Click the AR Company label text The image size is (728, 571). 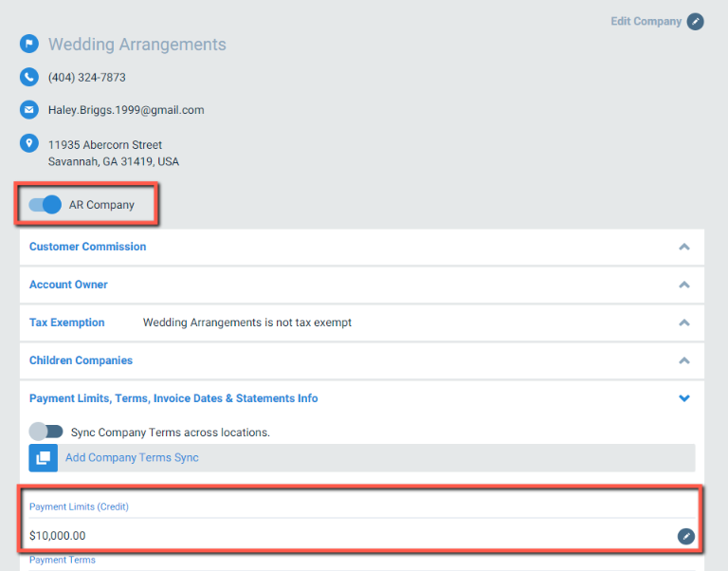tap(101, 205)
